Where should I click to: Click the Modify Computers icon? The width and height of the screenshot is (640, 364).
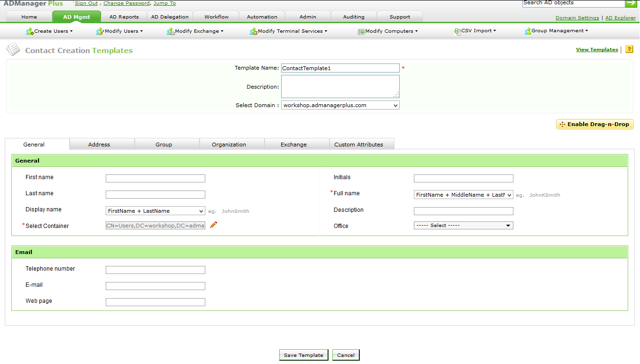[x=361, y=31]
